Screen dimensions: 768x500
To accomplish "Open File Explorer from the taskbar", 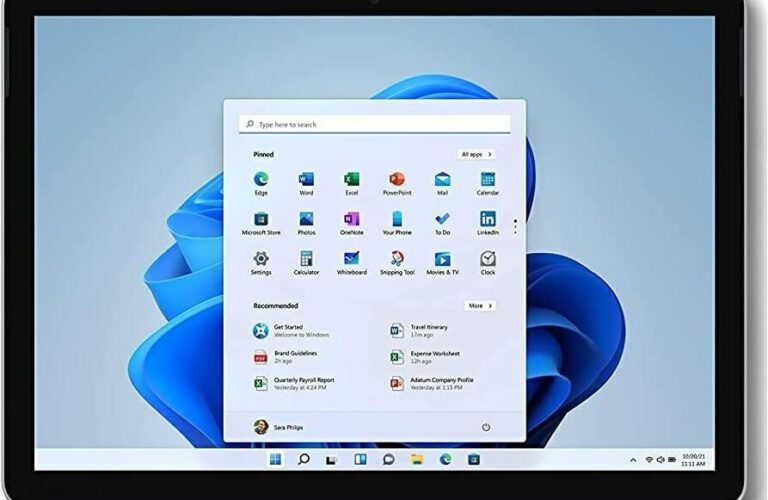I will coord(417,459).
